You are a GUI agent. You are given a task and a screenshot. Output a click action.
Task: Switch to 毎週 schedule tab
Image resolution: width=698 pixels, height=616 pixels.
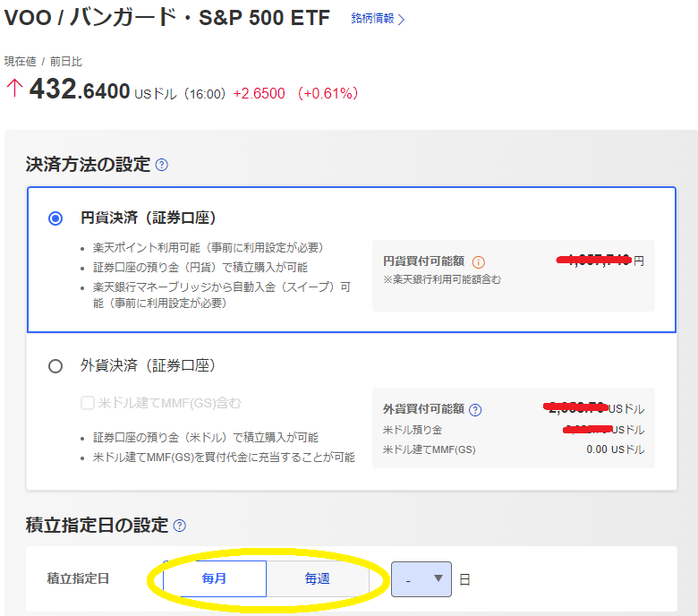click(x=318, y=578)
